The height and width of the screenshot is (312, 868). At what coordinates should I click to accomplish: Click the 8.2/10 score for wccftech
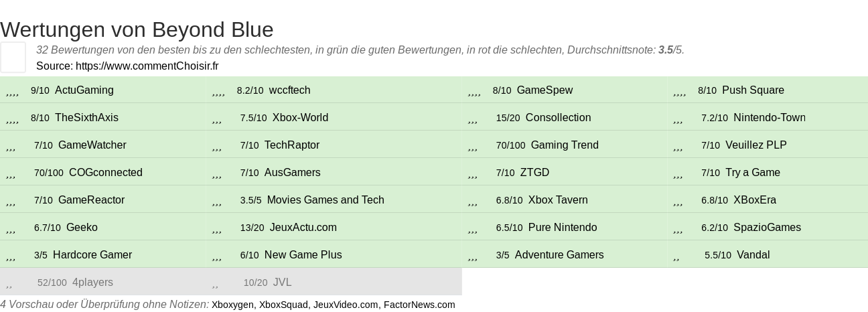250,90
